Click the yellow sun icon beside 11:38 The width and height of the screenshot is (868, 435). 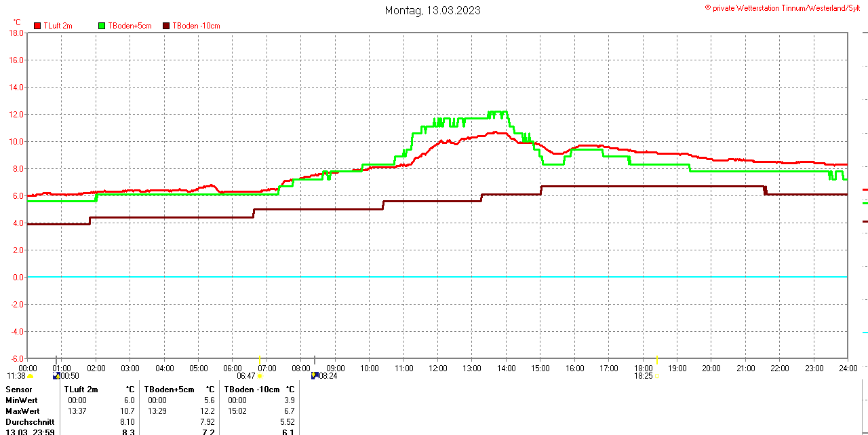(30, 376)
